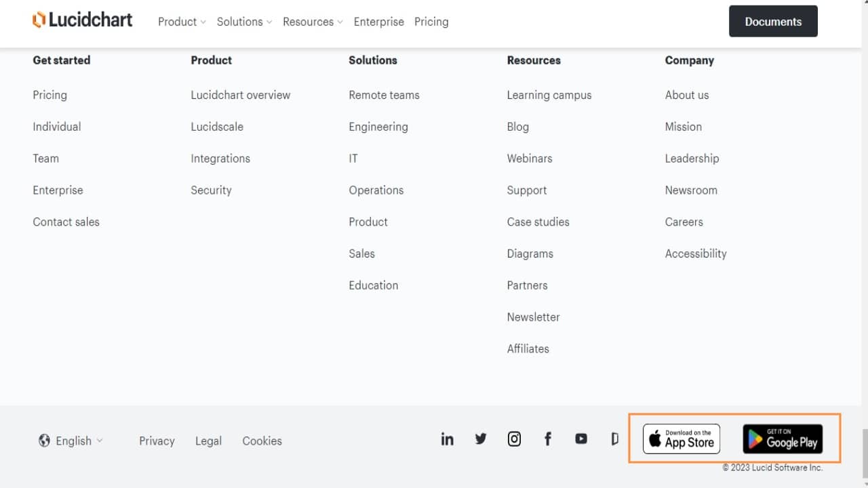The width and height of the screenshot is (868, 488).
Task: Open the Privacy footer link
Action: [x=157, y=441]
